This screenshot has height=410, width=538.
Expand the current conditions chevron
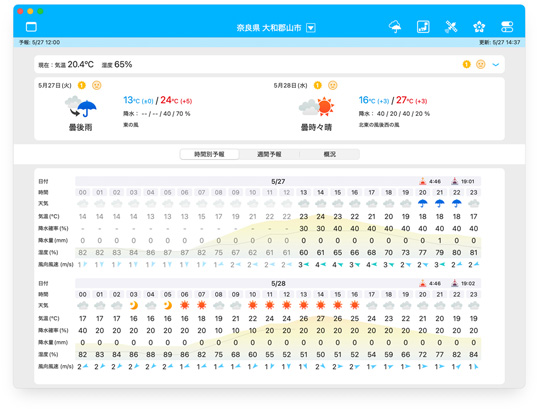495,65
